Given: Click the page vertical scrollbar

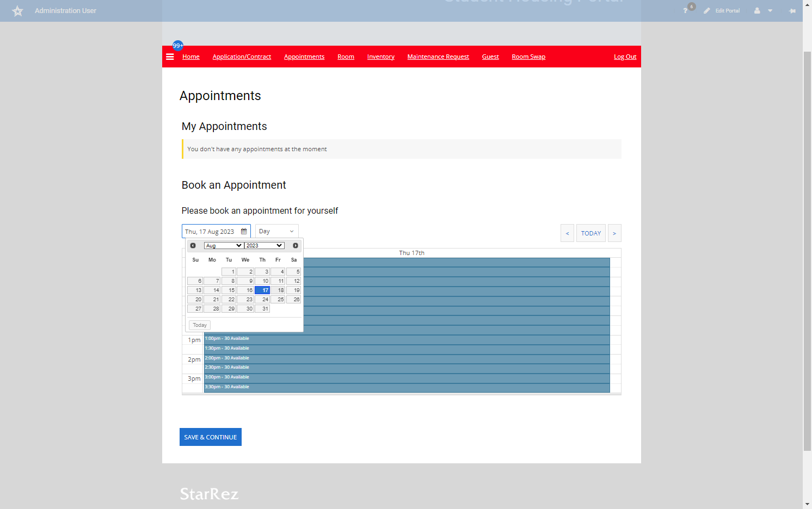Looking at the screenshot, I should [807, 250].
